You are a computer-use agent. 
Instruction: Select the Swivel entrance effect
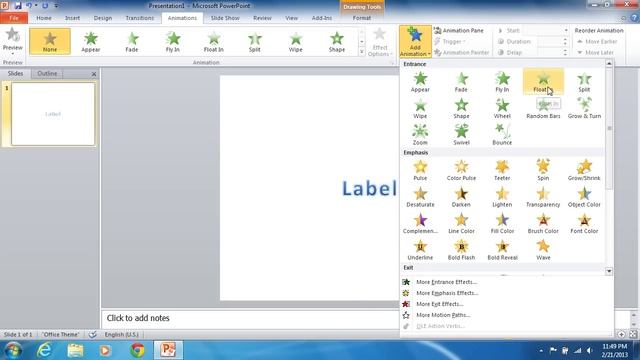(x=461, y=135)
